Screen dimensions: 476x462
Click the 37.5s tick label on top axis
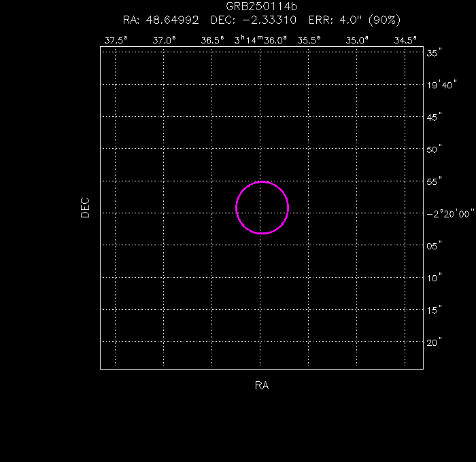tap(116, 41)
